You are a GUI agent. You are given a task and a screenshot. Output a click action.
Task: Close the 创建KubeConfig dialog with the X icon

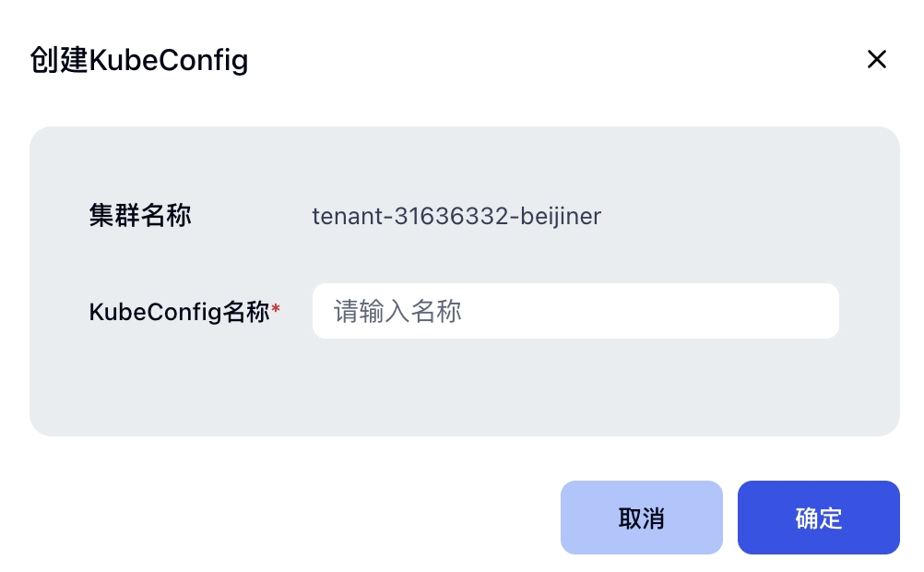point(876,60)
